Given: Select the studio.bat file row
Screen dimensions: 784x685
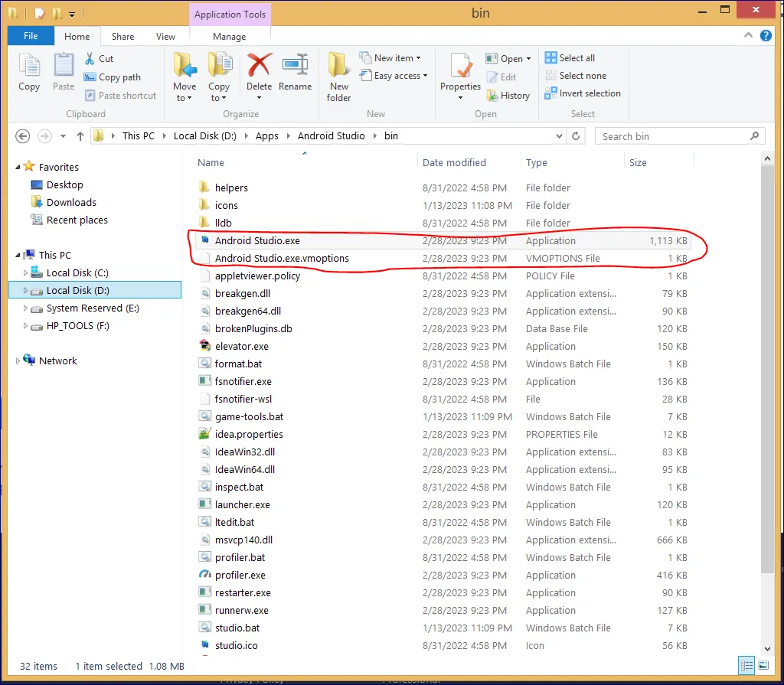Looking at the screenshot, I should (443, 628).
